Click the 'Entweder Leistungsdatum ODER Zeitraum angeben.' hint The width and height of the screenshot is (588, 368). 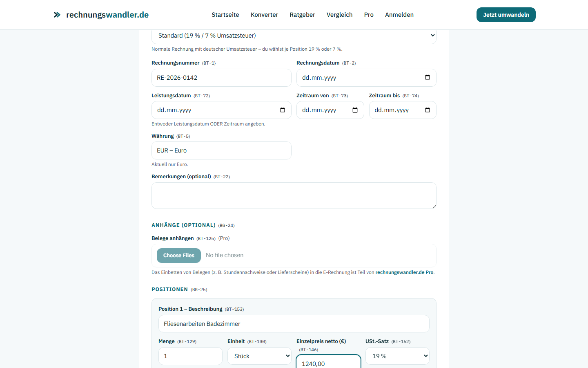[x=208, y=124]
